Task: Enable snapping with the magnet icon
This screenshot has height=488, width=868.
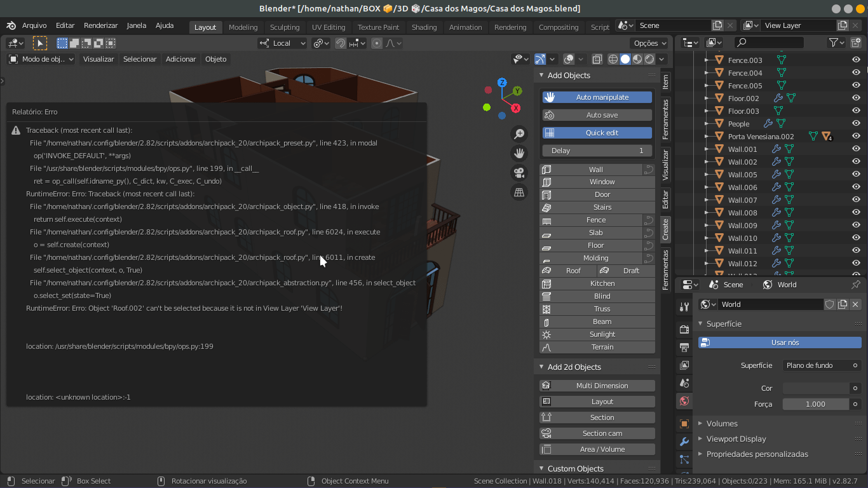Action: (341, 43)
